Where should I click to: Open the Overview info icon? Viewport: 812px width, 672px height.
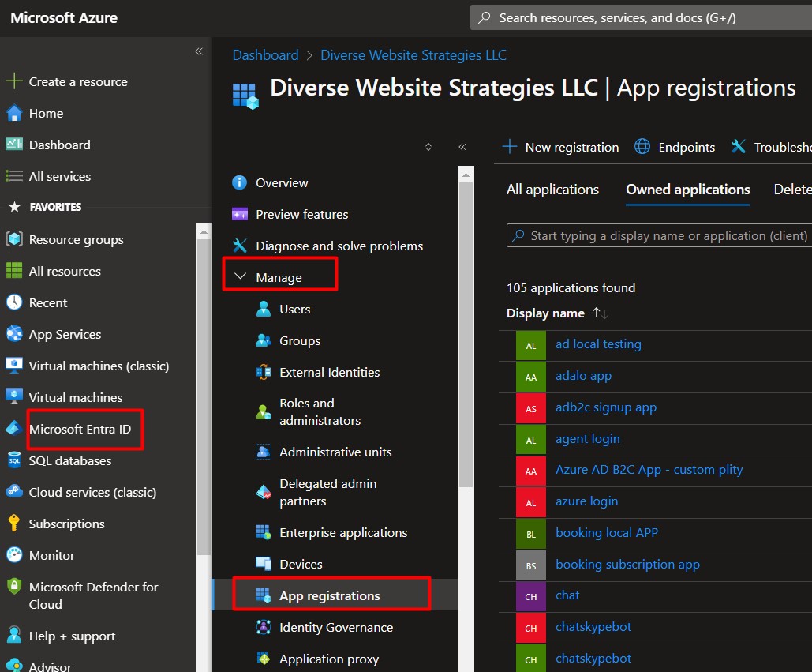point(239,182)
